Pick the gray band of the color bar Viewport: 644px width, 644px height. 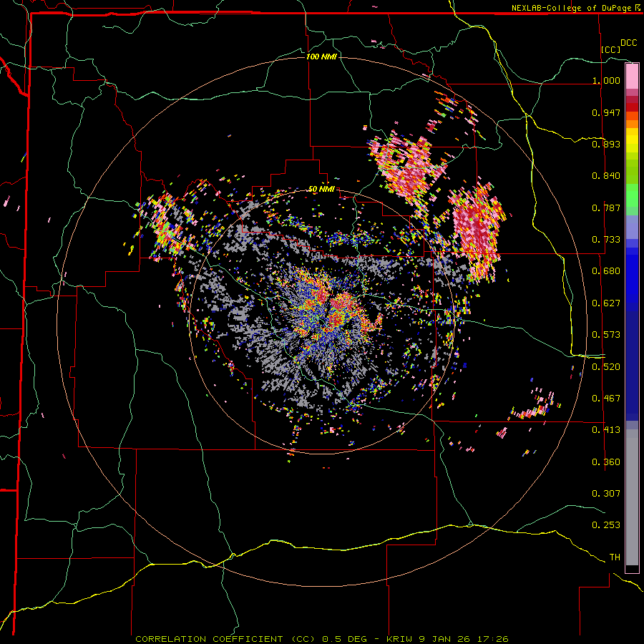[x=632, y=497]
